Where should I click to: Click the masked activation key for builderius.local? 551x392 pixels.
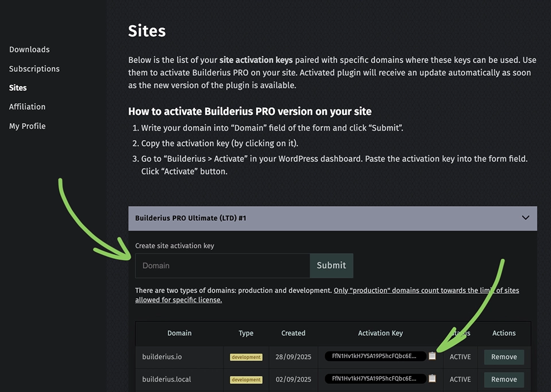[x=376, y=379]
